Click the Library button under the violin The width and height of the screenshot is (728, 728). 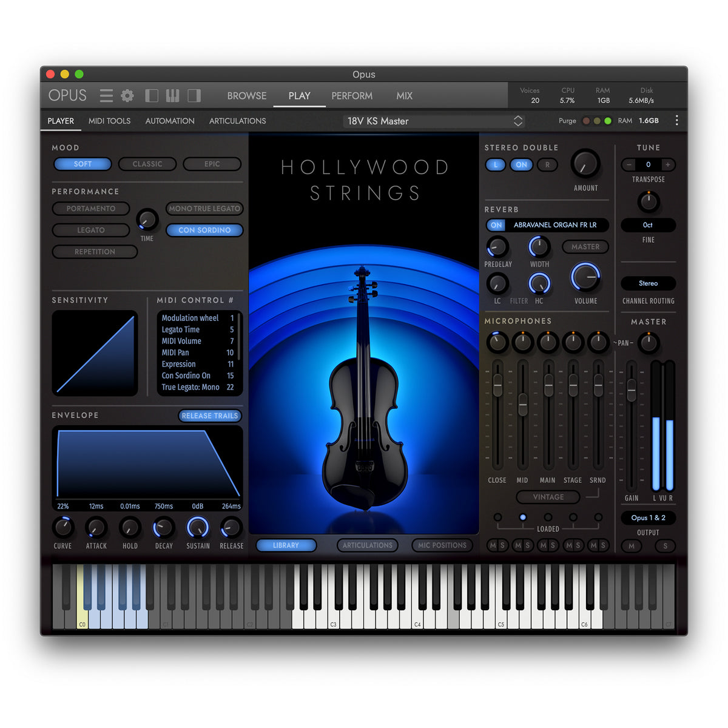(x=286, y=545)
